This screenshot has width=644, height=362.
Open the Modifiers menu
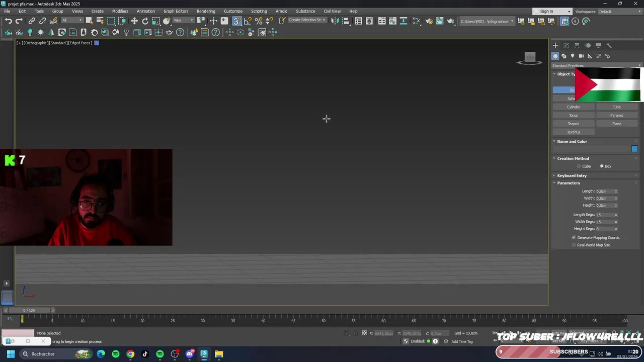120,11
